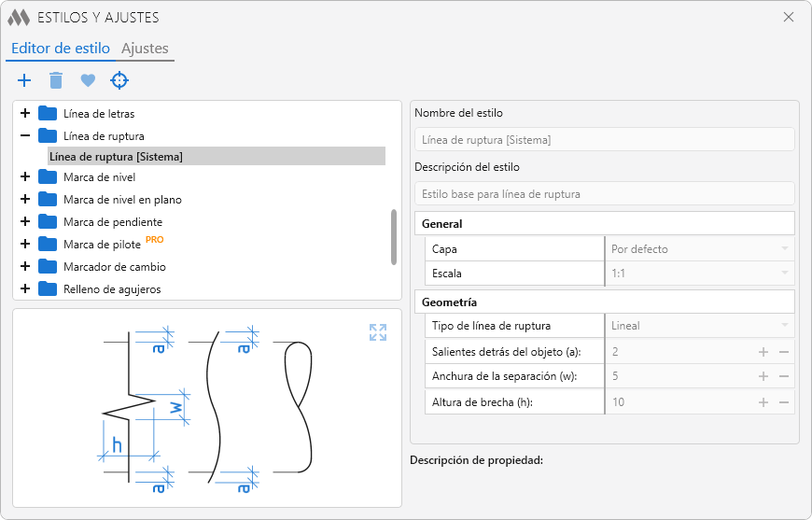Click the add new style plus icon
Viewport: 812px width, 520px height.
click(x=24, y=80)
